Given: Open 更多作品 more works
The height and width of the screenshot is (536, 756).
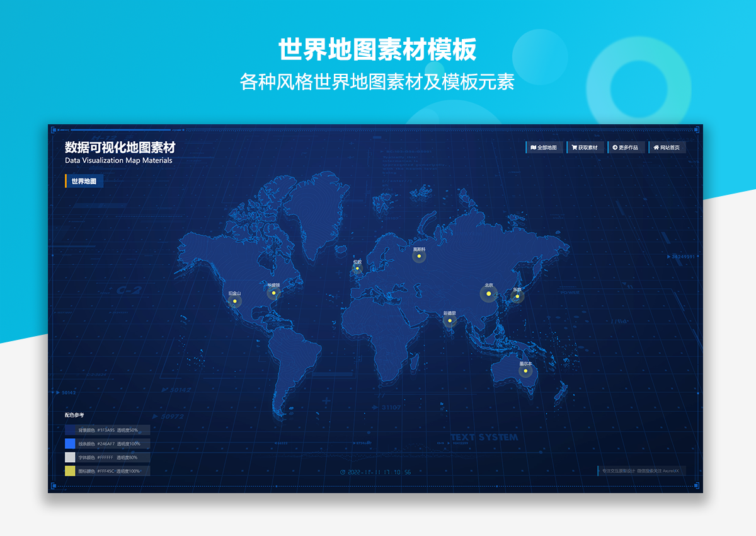Looking at the screenshot, I should click(x=626, y=148).
